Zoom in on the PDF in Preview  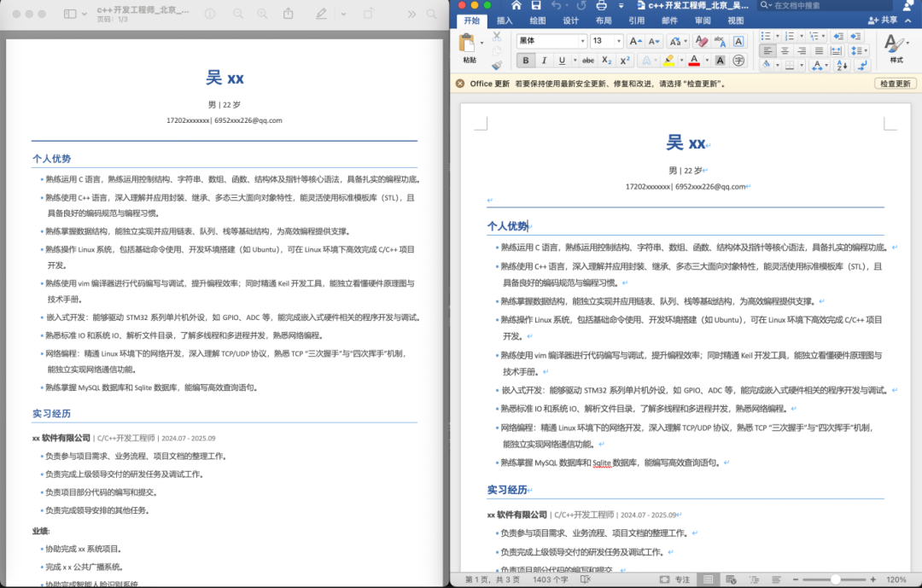pyautogui.click(x=262, y=14)
